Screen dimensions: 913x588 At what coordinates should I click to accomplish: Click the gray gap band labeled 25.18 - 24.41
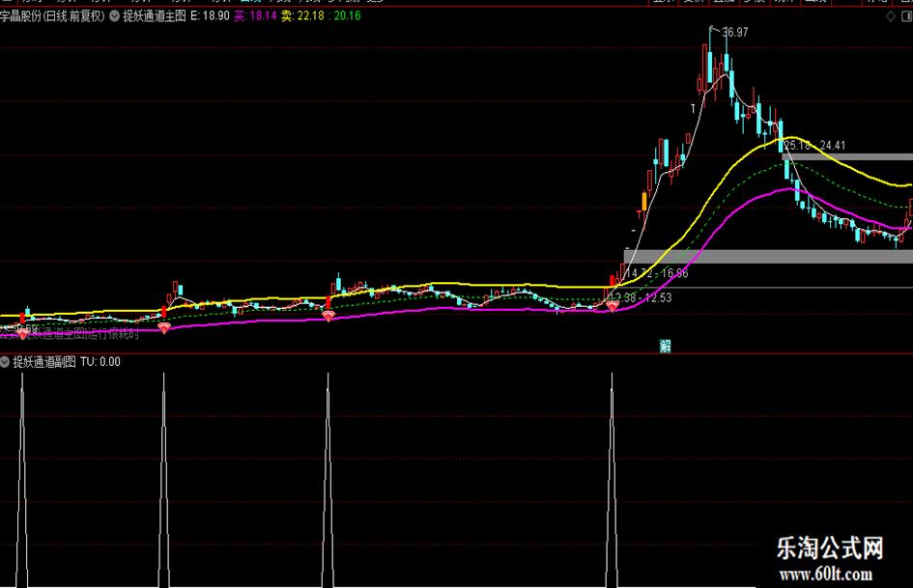(x=848, y=156)
